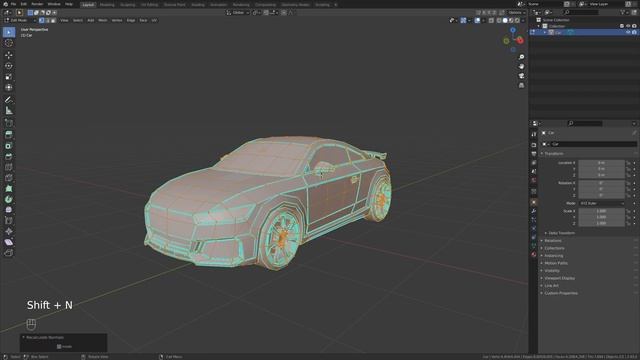This screenshot has height=360, width=640.
Task: Click the viewport pan hand icon
Action: click(521, 66)
